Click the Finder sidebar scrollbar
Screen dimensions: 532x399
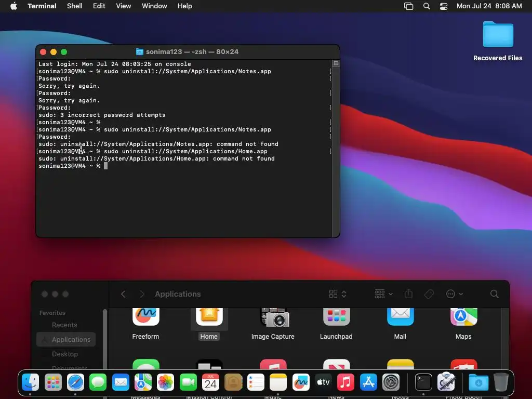[x=105, y=339]
